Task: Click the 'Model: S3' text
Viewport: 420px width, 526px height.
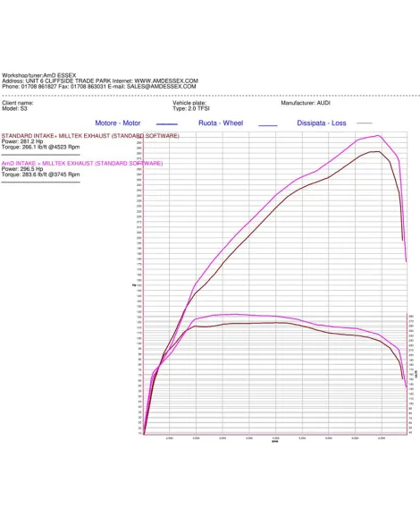Action: pos(14,108)
